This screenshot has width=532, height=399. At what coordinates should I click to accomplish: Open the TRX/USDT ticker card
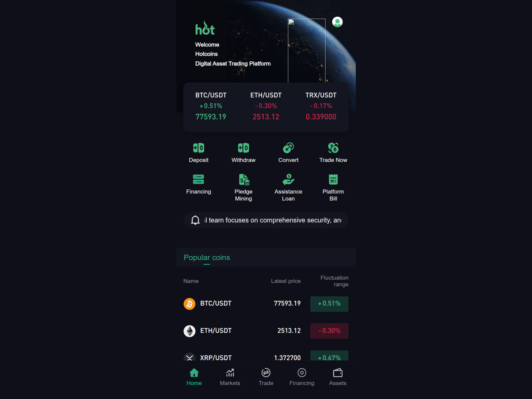click(x=321, y=106)
